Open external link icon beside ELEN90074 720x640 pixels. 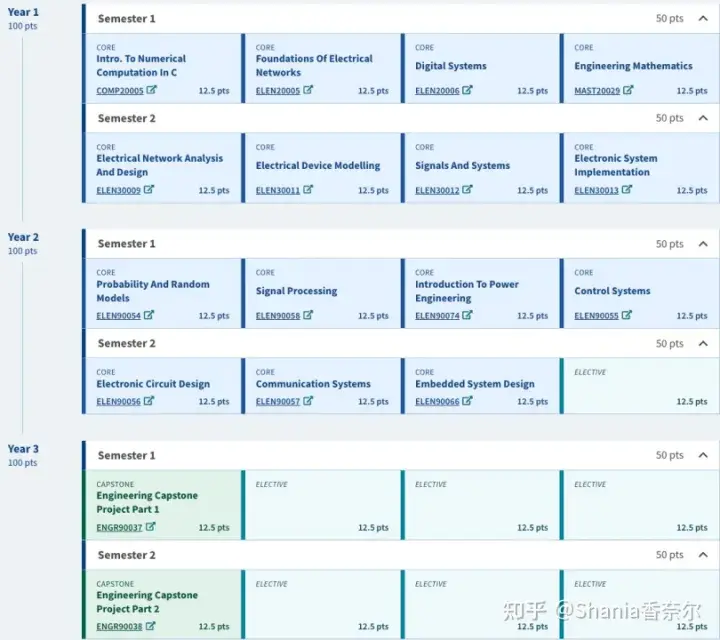pyautogui.click(x=467, y=315)
